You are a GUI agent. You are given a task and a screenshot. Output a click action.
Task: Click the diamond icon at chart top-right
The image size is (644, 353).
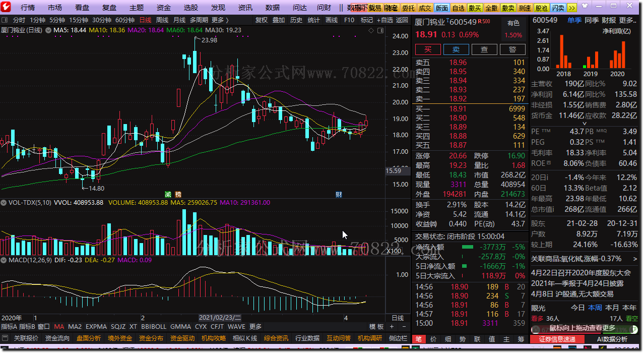tap(371, 30)
